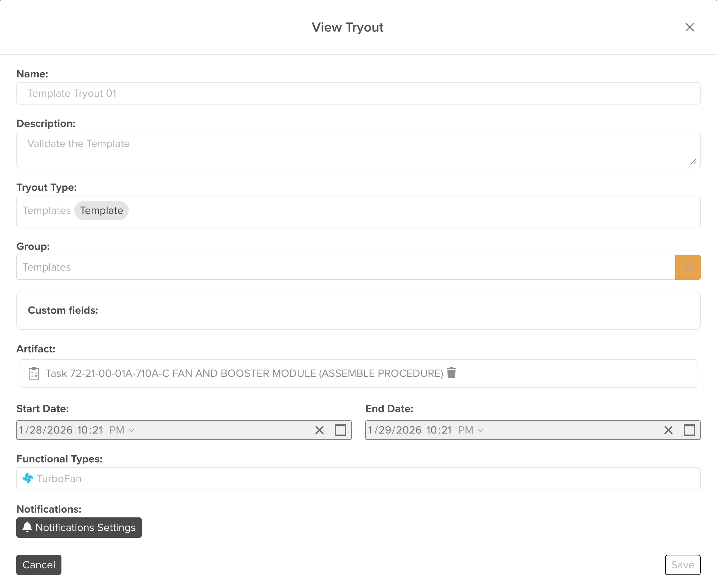
Task: Open the Start Date calendar picker
Action: click(340, 430)
